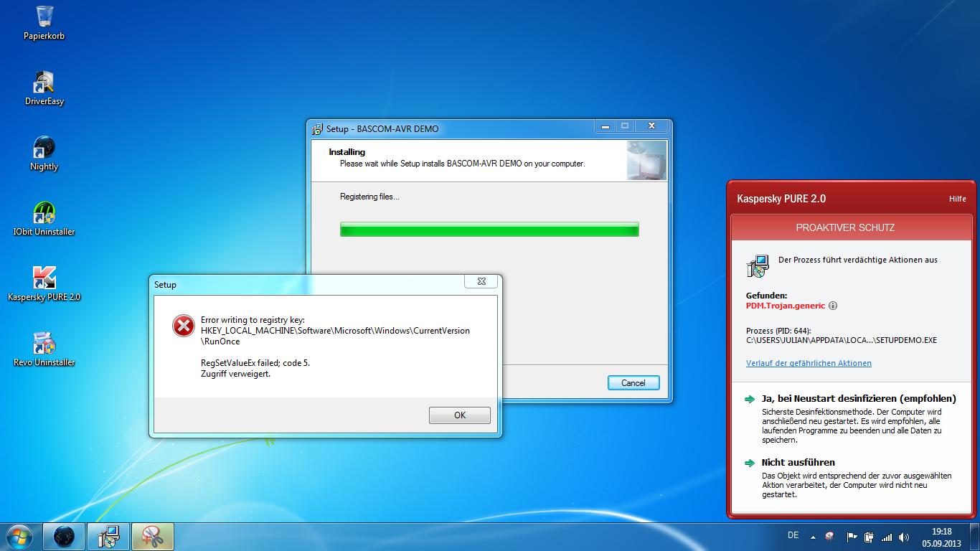Viewport: 980px width, 551px height.
Task: Click the DE language indicator
Action: 793,535
